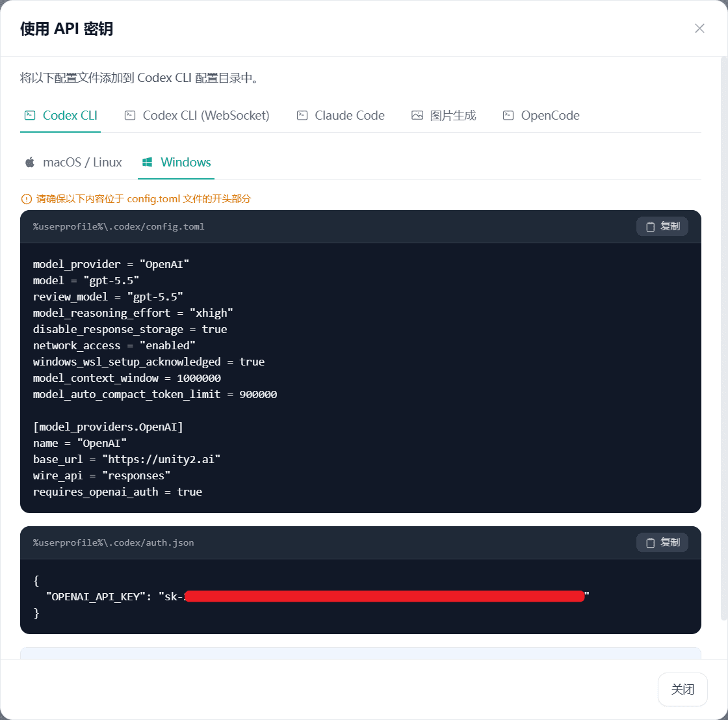Click the image generation picture icon
The width and height of the screenshot is (728, 720).
[417, 115]
